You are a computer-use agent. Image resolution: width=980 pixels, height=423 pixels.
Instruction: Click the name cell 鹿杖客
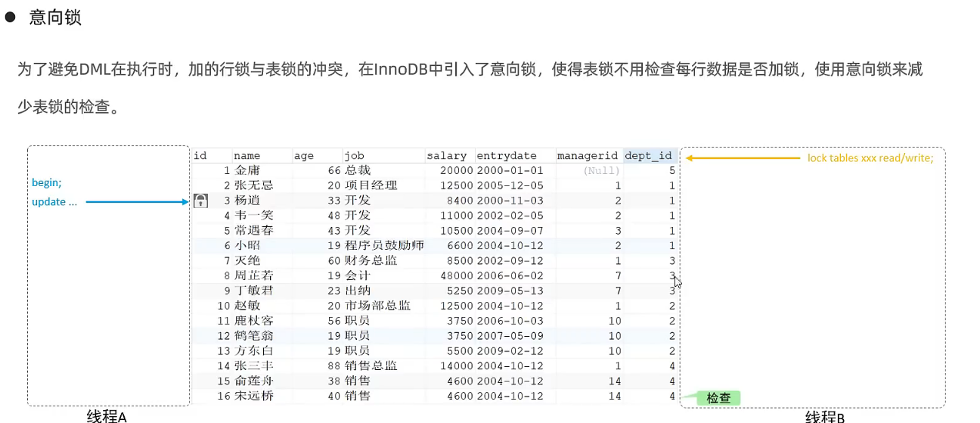pyautogui.click(x=254, y=321)
